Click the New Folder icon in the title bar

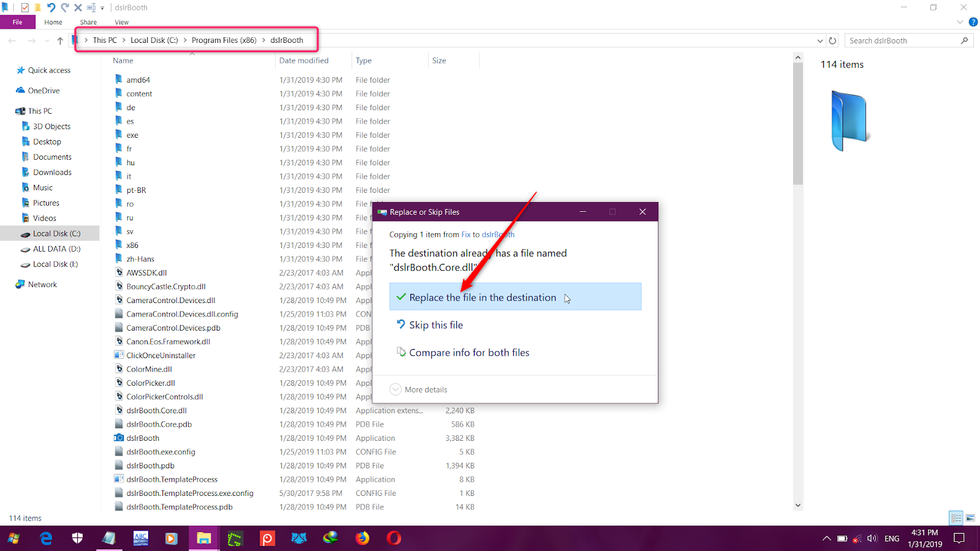coord(37,7)
